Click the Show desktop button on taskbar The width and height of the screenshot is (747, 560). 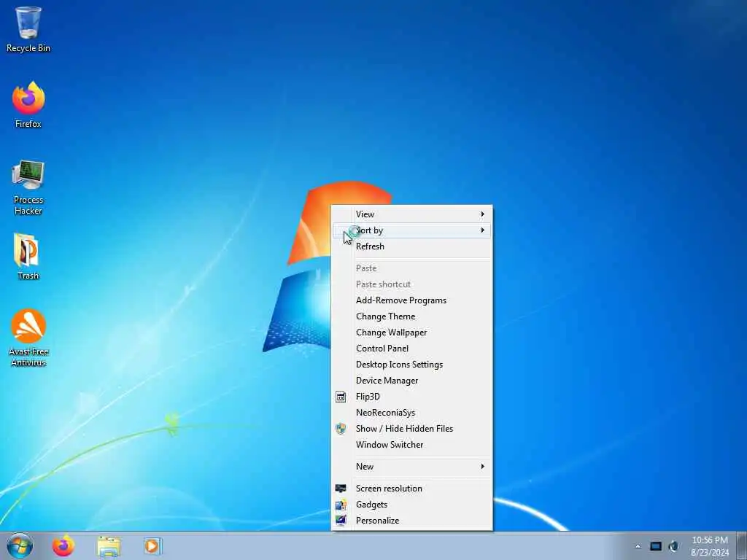(x=742, y=546)
